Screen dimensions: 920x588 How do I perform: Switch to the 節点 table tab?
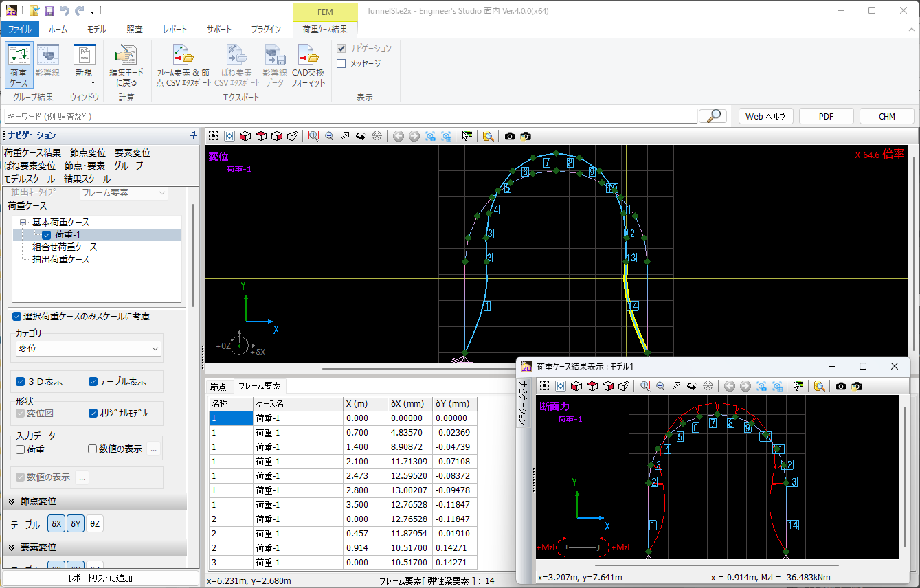pyautogui.click(x=218, y=387)
